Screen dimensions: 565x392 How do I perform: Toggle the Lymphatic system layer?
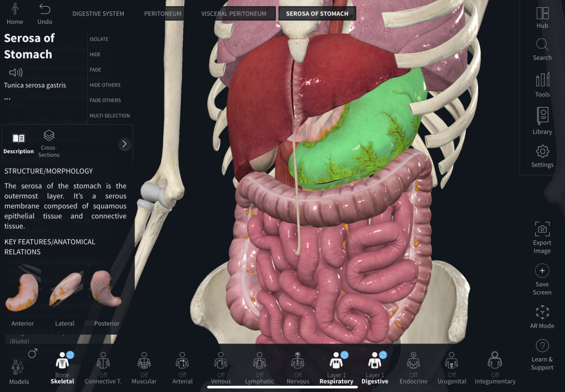click(259, 368)
